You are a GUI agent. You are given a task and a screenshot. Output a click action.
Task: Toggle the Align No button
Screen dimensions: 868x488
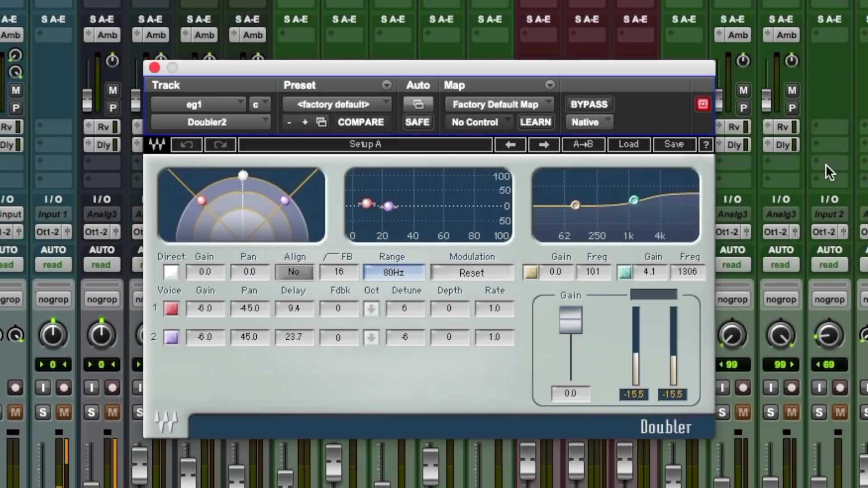click(294, 272)
